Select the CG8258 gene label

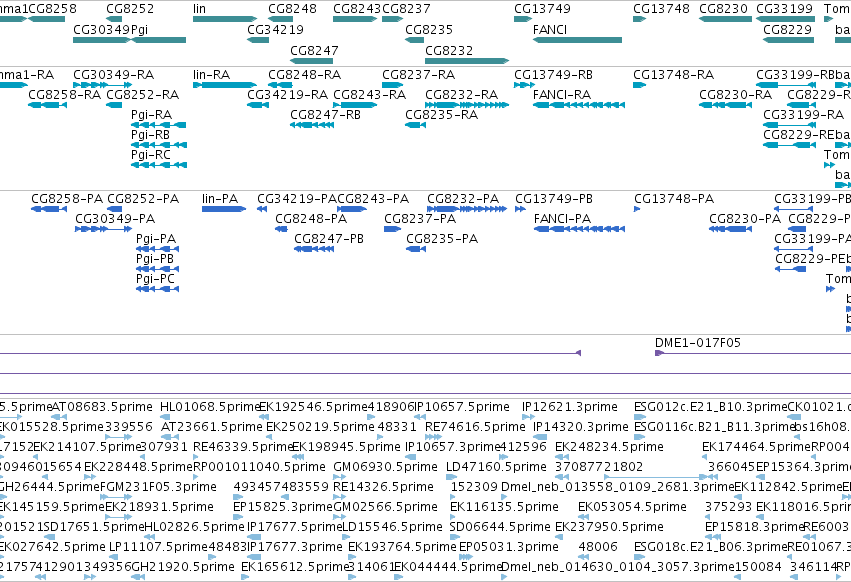point(52,9)
